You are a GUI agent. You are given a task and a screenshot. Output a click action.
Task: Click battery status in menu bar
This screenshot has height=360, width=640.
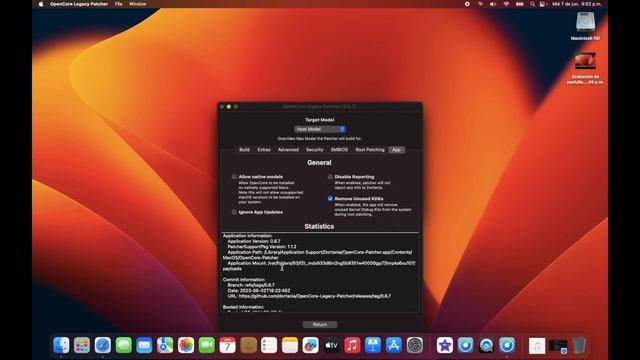(519, 4)
